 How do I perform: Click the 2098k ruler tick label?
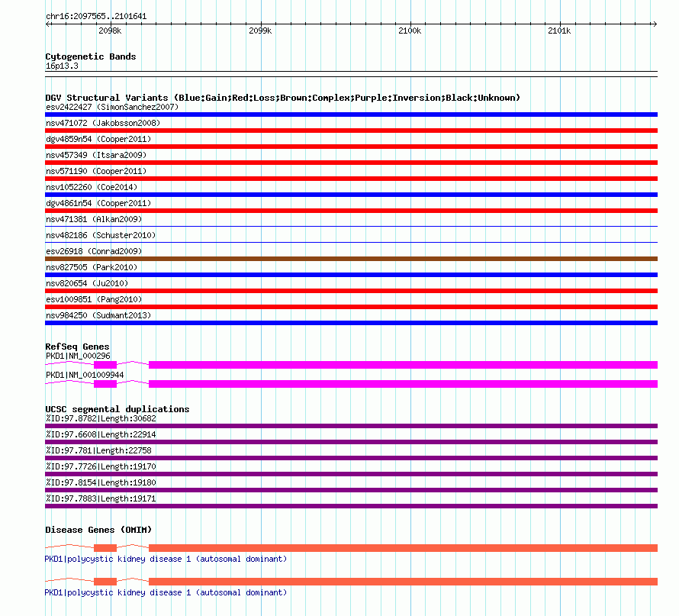(x=110, y=31)
